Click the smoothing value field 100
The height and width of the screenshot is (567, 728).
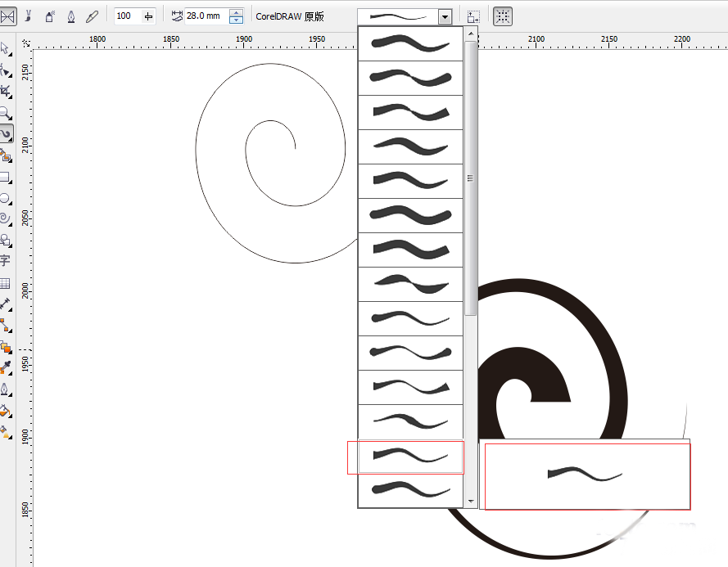point(127,16)
